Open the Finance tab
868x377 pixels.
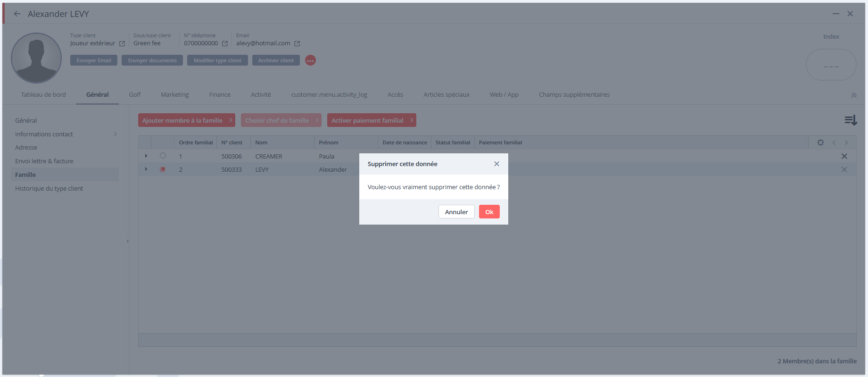coord(220,94)
